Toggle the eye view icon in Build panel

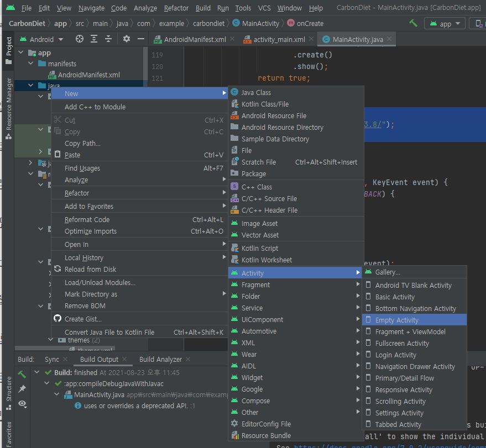22,403
